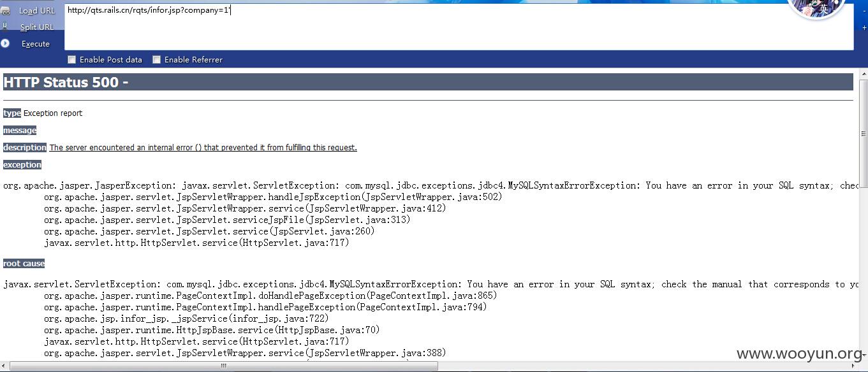The height and width of the screenshot is (372, 868).
Task: Click the Split URL button
Action: pos(37,27)
